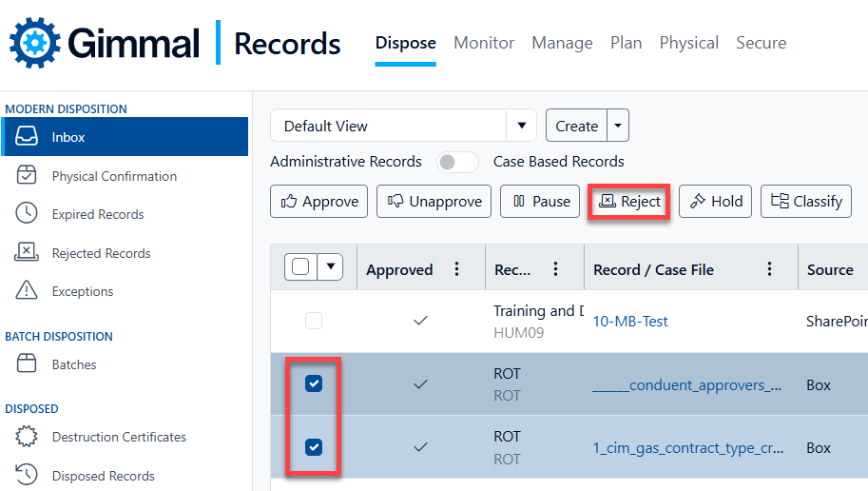
Task: Open Physical Confirmation in the sidebar
Action: point(113,176)
